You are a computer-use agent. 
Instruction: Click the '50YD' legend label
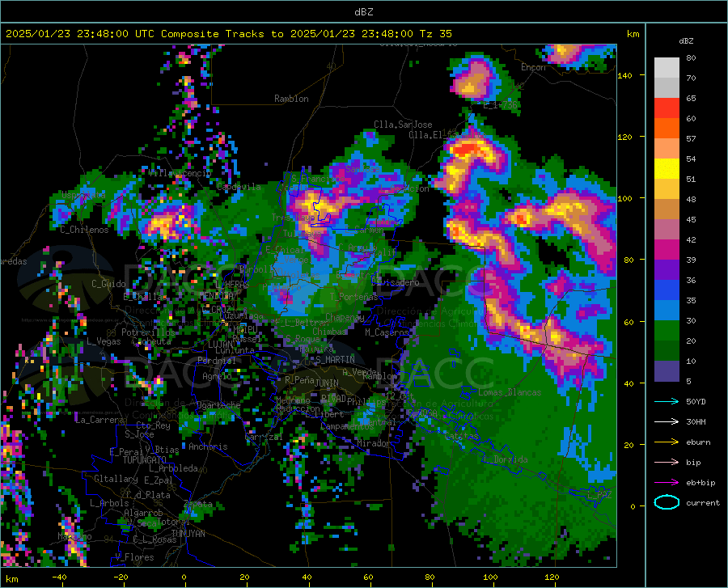tap(696, 401)
